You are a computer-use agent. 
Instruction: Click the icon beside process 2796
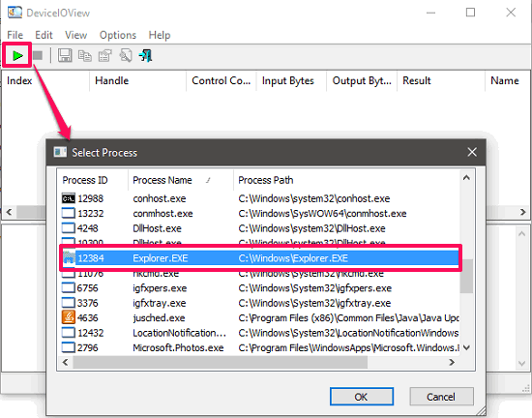pos(69,347)
